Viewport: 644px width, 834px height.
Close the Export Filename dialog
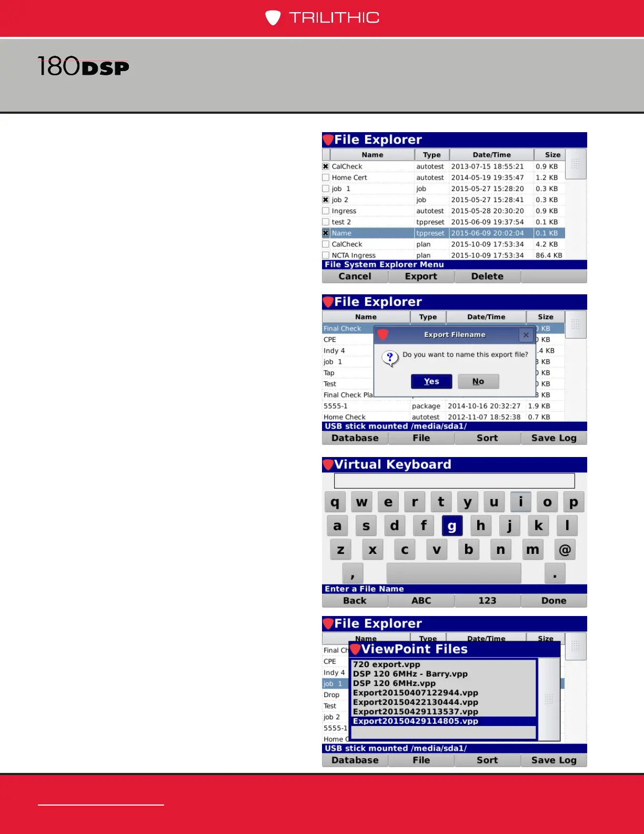point(526,334)
